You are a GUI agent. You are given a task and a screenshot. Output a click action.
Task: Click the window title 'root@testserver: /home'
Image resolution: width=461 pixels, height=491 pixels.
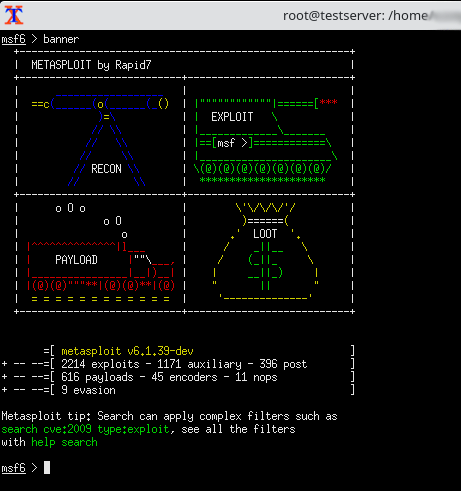355,16
